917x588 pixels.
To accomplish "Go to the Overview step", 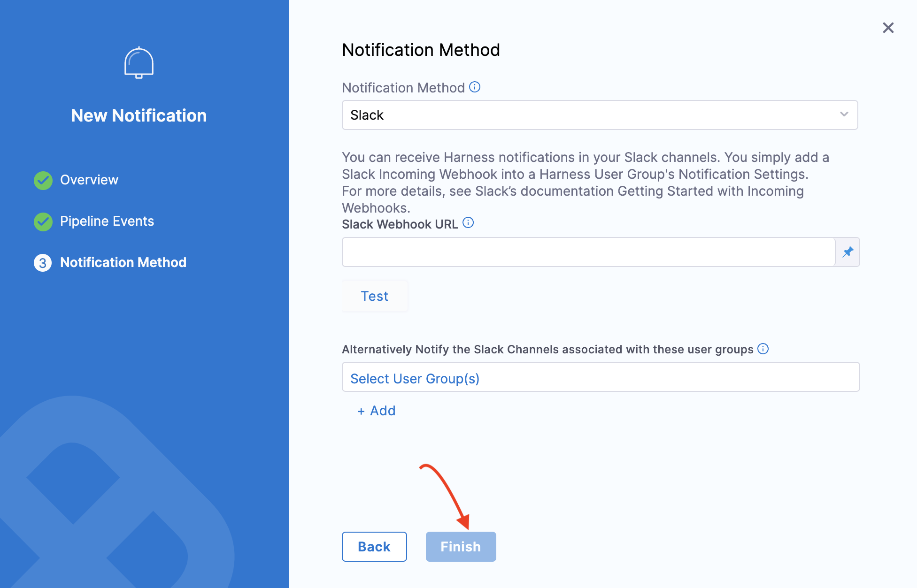I will coord(89,180).
